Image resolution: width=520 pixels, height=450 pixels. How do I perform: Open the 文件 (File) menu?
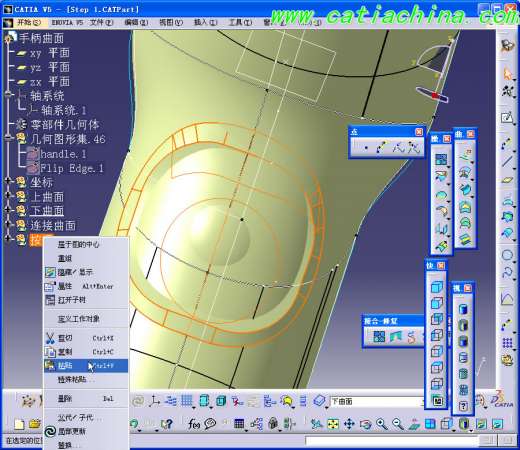pos(101,23)
